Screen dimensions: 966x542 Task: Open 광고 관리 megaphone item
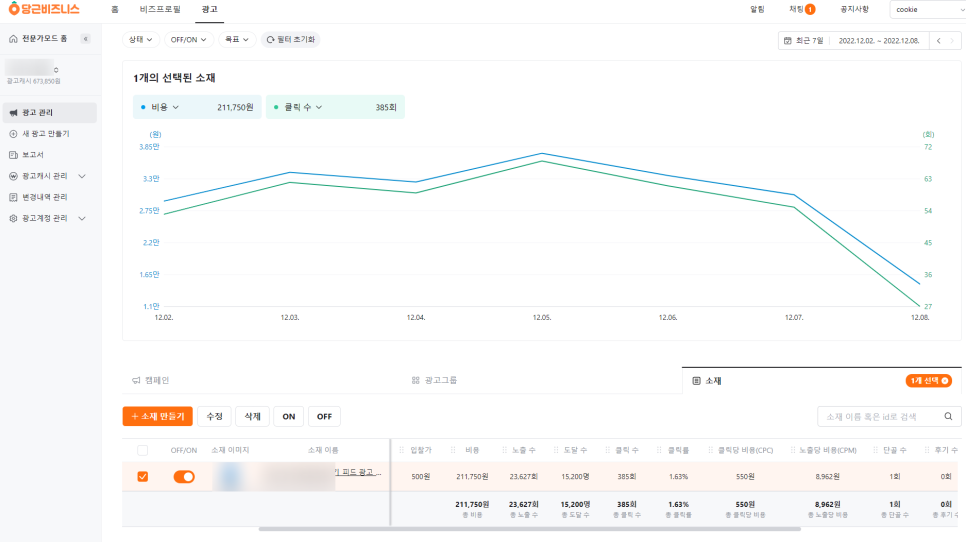point(50,113)
